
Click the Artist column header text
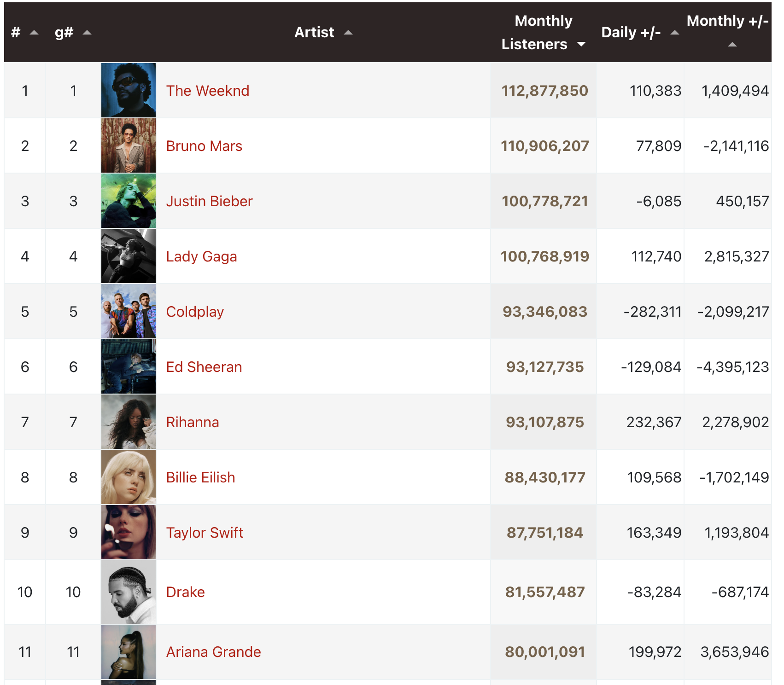314,33
